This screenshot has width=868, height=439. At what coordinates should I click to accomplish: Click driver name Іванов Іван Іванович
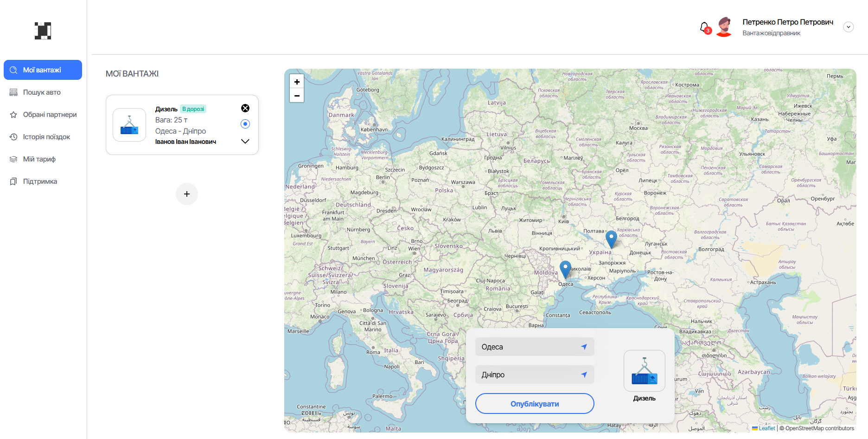tap(185, 142)
